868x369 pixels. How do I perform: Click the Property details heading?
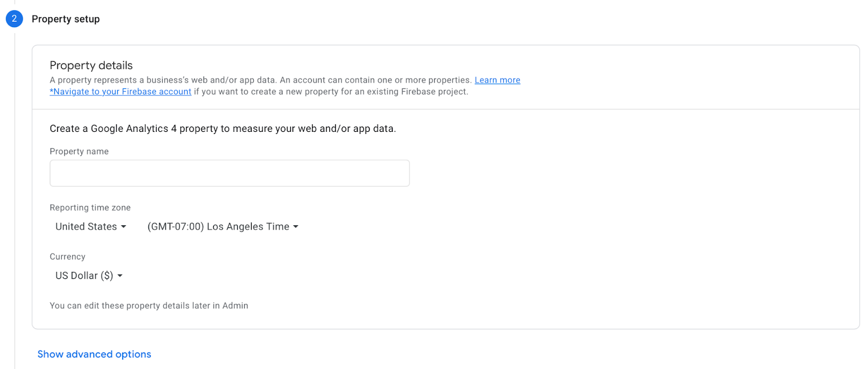(x=91, y=66)
